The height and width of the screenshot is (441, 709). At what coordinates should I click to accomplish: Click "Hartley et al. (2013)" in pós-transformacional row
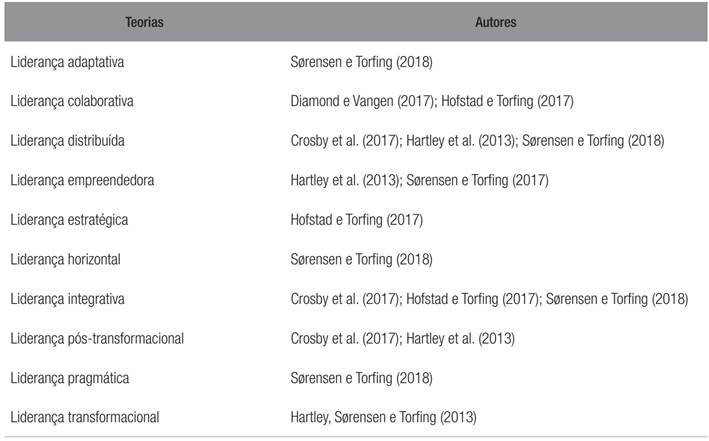[460, 338]
